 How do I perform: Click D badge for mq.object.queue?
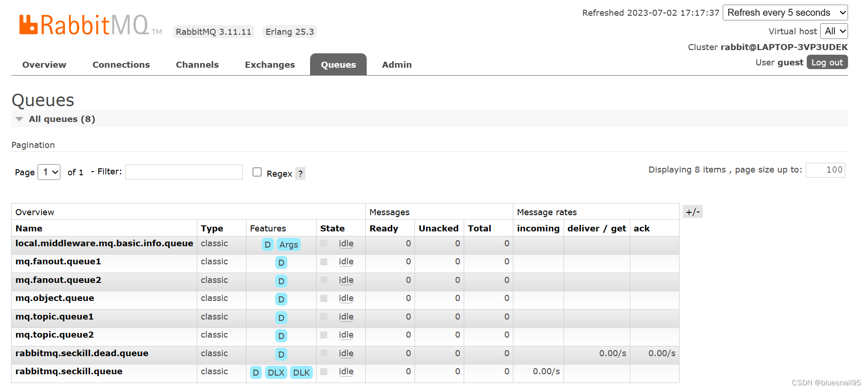click(x=281, y=300)
